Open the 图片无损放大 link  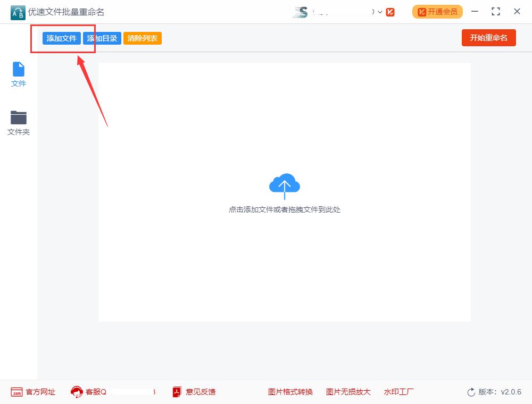click(x=348, y=392)
